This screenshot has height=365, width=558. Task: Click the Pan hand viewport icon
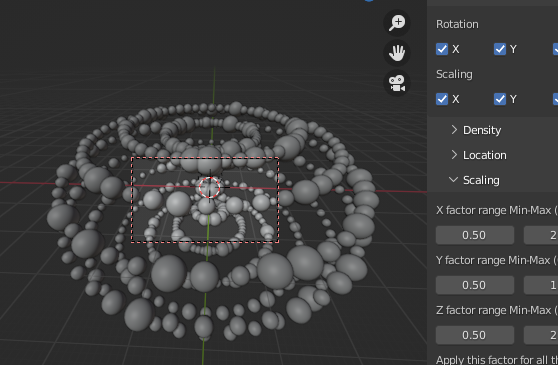pyautogui.click(x=397, y=53)
